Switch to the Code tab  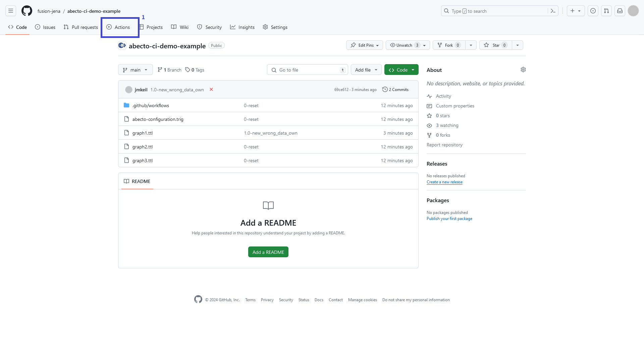click(x=17, y=27)
